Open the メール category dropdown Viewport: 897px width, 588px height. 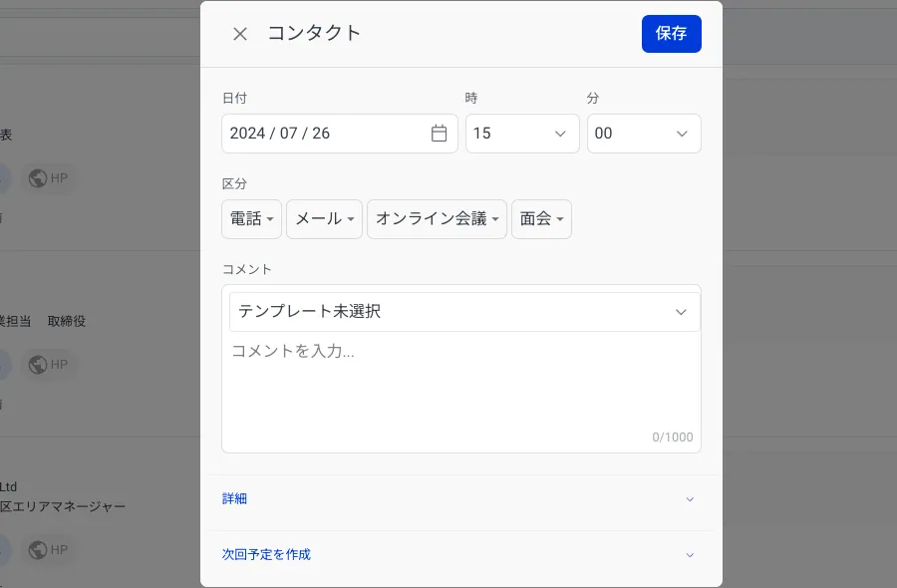(x=324, y=219)
